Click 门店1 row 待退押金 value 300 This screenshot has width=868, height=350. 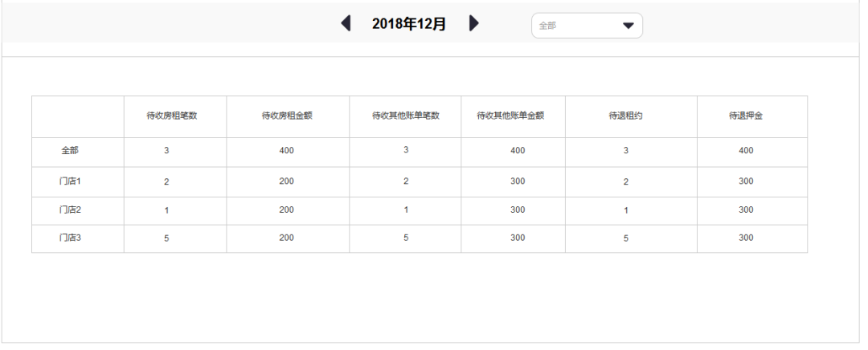(x=746, y=181)
